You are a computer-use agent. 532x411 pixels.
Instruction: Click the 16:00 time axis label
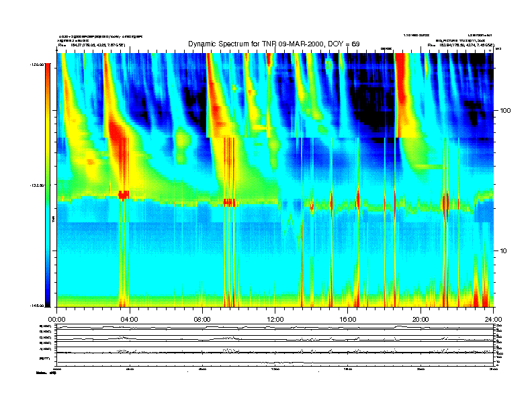pyautogui.click(x=348, y=319)
